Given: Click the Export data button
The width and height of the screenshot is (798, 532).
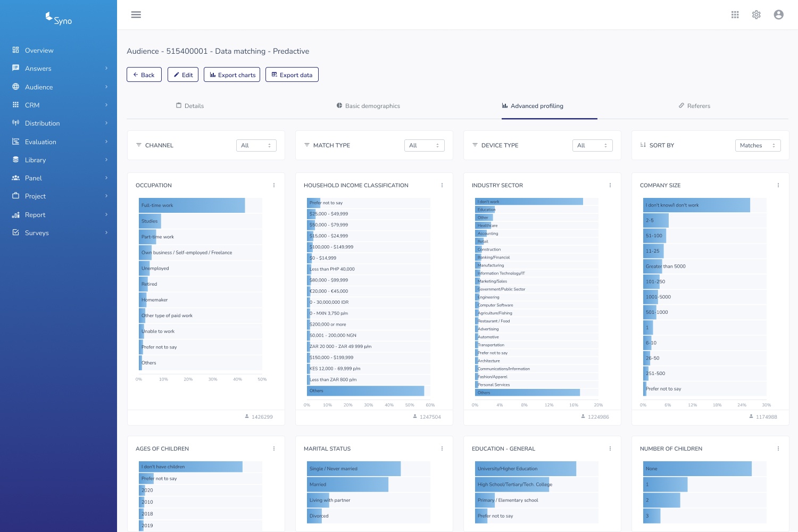Looking at the screenshot, I should coord(292,75).
